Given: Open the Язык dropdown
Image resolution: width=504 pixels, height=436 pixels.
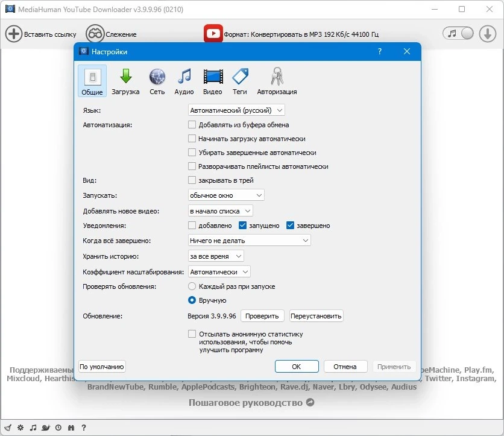Looking at the screenshot, I should click(x=236, y=110).
